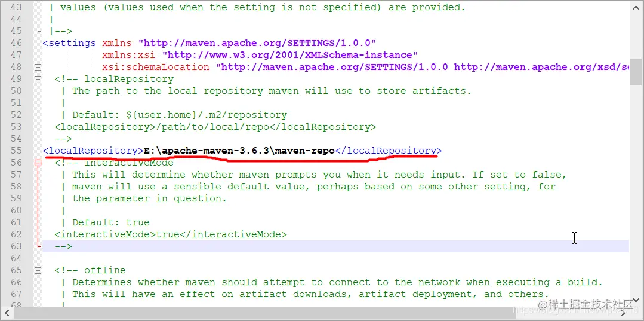
Task: Place cursor in 'E:\apache-maven-3.6.3\maven-repo' path
Action: [239, 151]
